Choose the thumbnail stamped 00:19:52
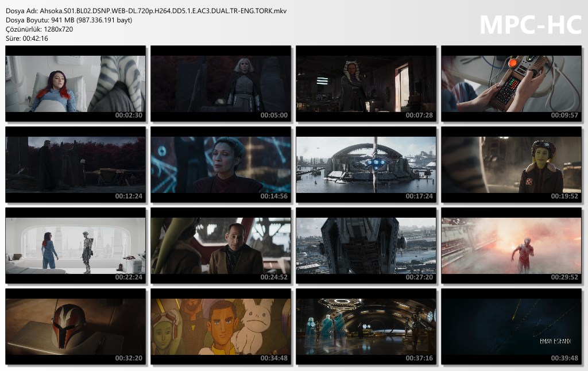This screenshot has width=588, height=371. (x=511, y=165)
